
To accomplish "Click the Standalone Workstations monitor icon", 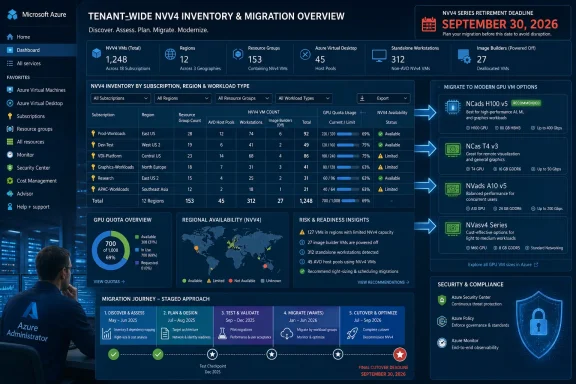I will 379,56.
